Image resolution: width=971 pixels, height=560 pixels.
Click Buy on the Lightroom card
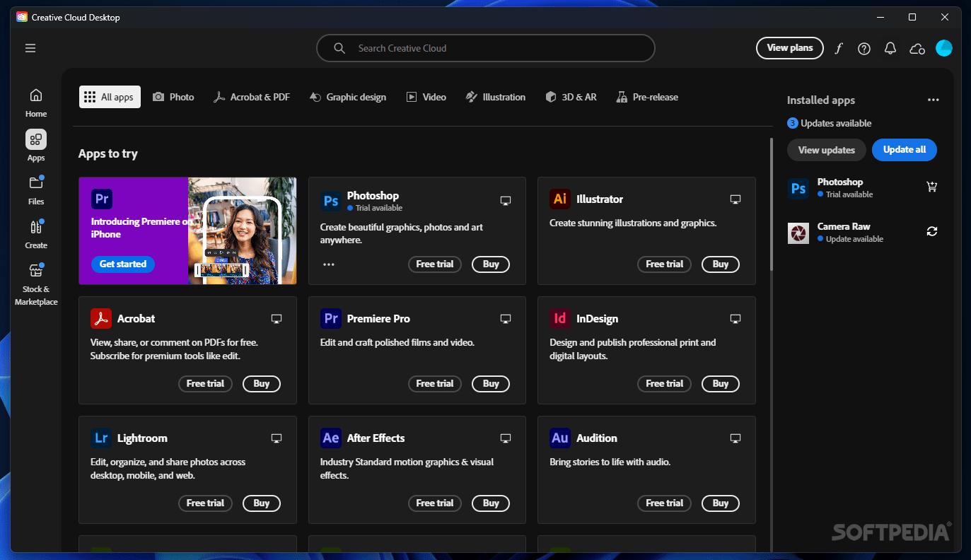point(262,503)
